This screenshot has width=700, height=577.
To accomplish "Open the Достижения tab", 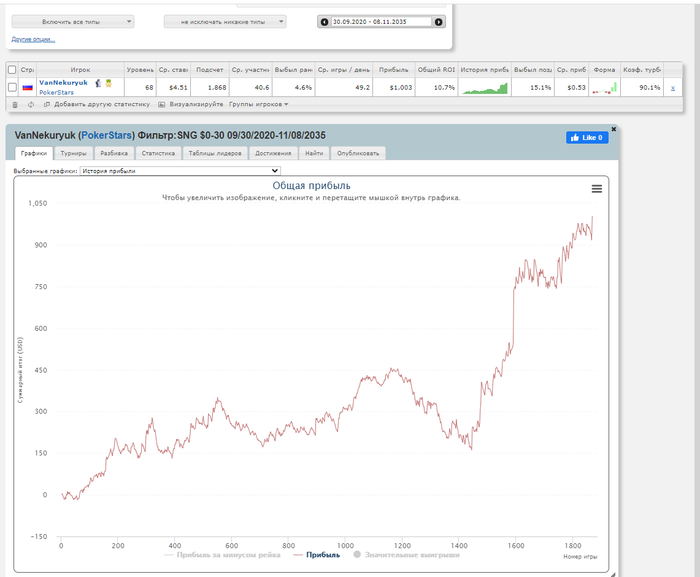I will click(273, 153).
